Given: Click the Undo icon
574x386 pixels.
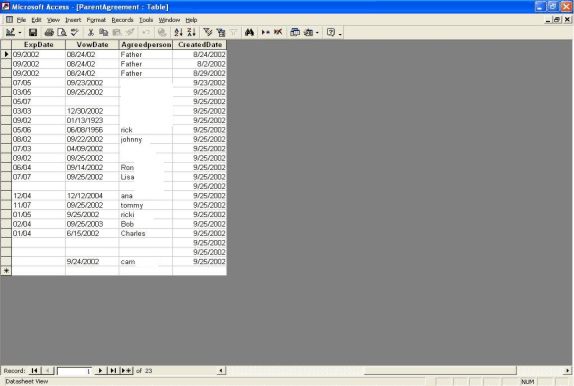Looking at the screenshot, I should [146, 33].
